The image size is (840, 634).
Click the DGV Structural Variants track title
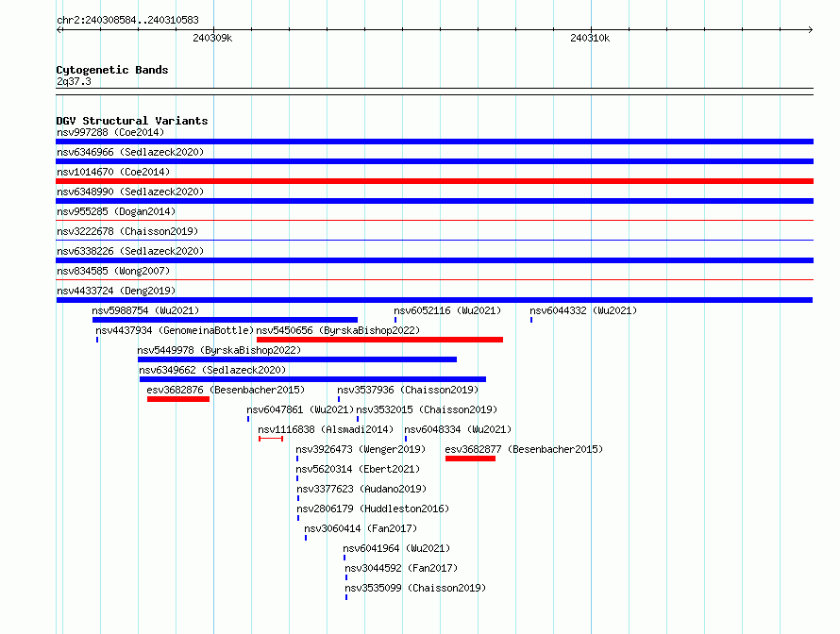pyautogui.click(x=132, y=121)
